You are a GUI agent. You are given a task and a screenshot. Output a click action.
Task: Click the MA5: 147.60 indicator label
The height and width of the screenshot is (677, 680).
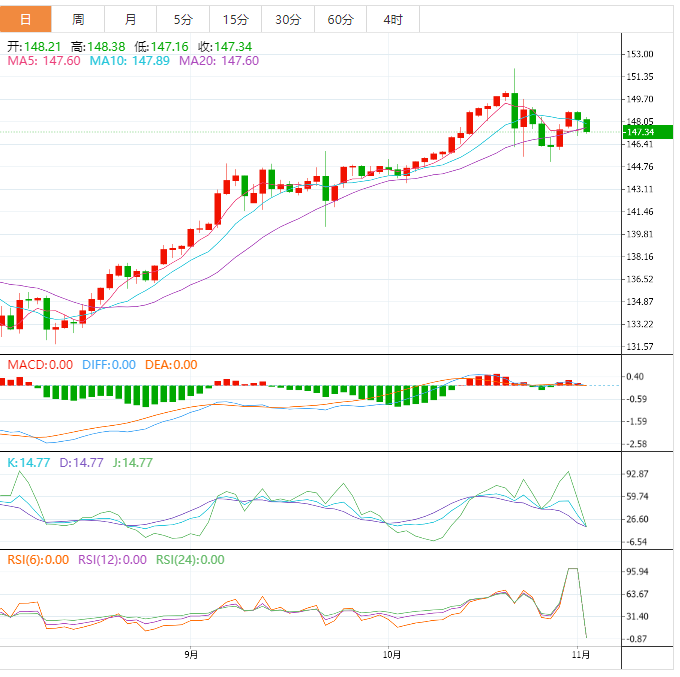44,61
